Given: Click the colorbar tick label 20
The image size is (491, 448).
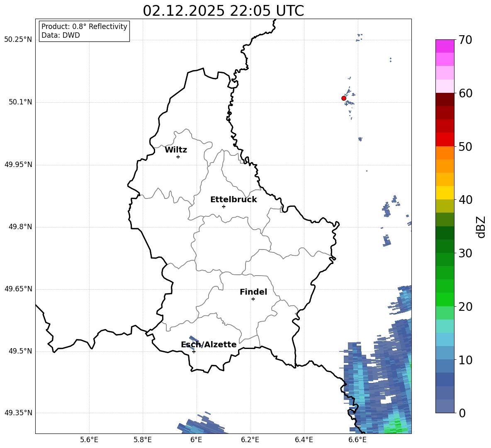Looking at the screenshot, I should [x=465, y=307].
